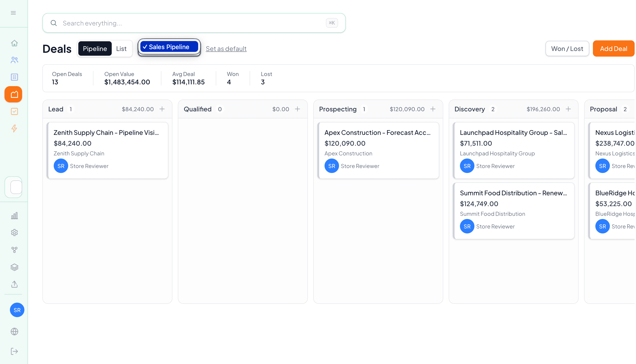The image size is (636, 364).
Task: Open the Won / Lost selector
Action: point(567,48)
